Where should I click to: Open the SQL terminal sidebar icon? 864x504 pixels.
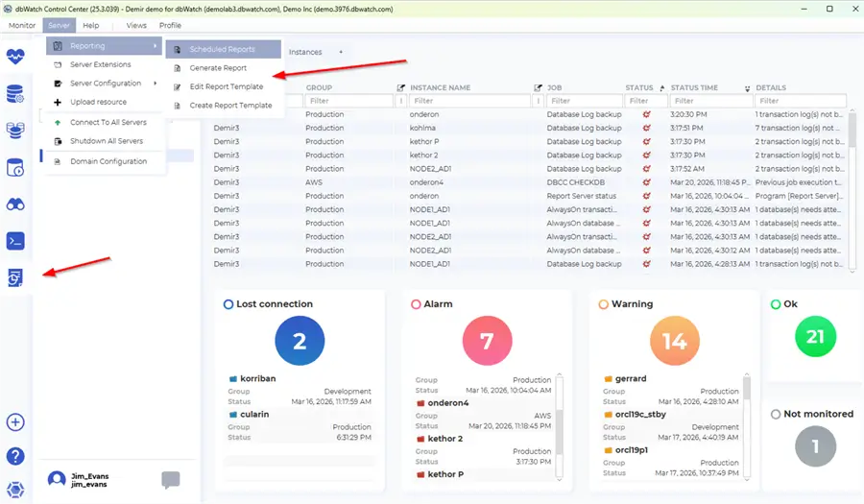[15, 241]
